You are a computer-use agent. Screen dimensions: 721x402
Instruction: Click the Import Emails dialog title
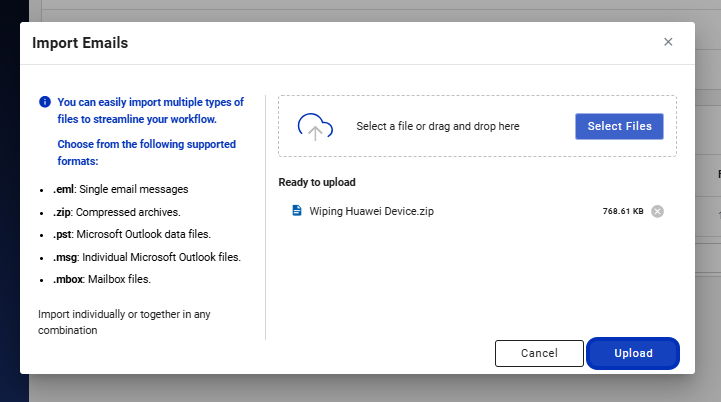(80, 43)
